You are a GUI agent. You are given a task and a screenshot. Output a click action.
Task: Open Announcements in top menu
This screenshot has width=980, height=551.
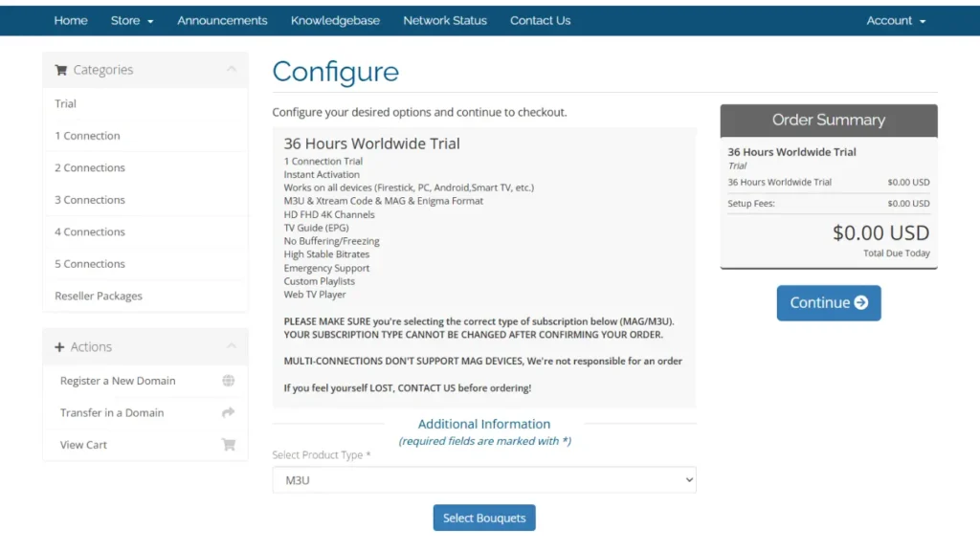[x=222, y=21]
